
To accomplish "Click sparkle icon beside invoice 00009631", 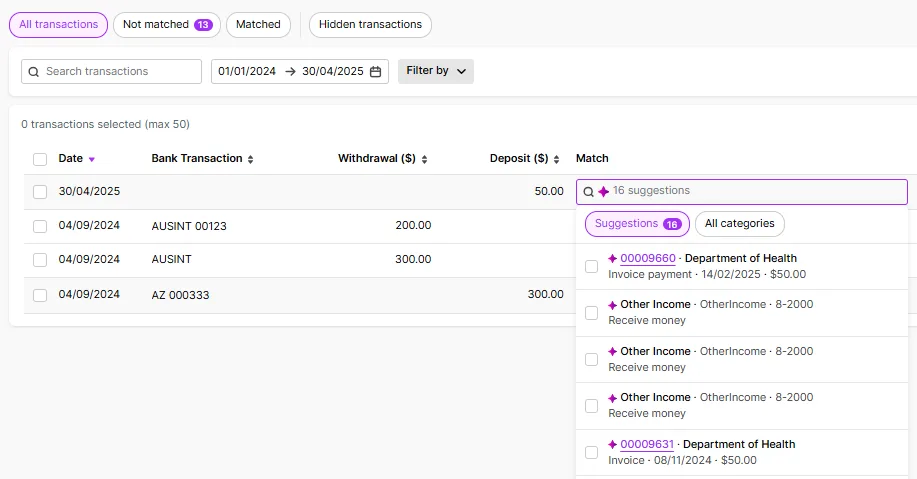I will point(612,444).
